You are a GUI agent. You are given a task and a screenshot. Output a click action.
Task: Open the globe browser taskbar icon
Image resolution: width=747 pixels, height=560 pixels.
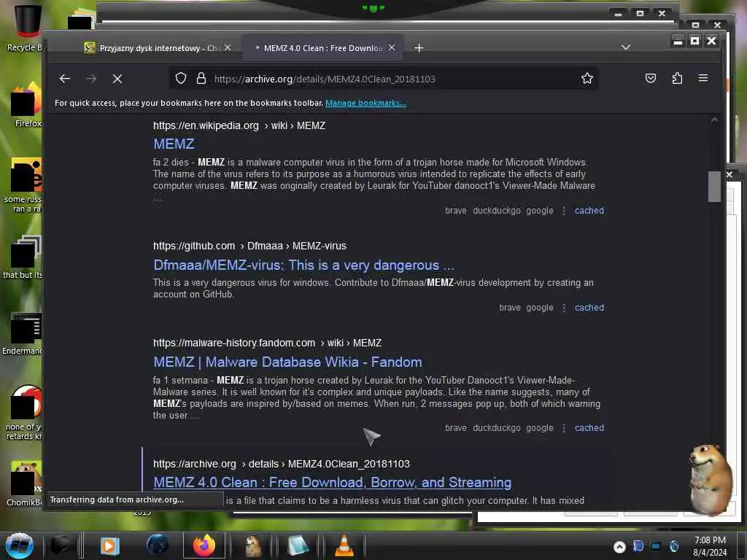(158, 545)
